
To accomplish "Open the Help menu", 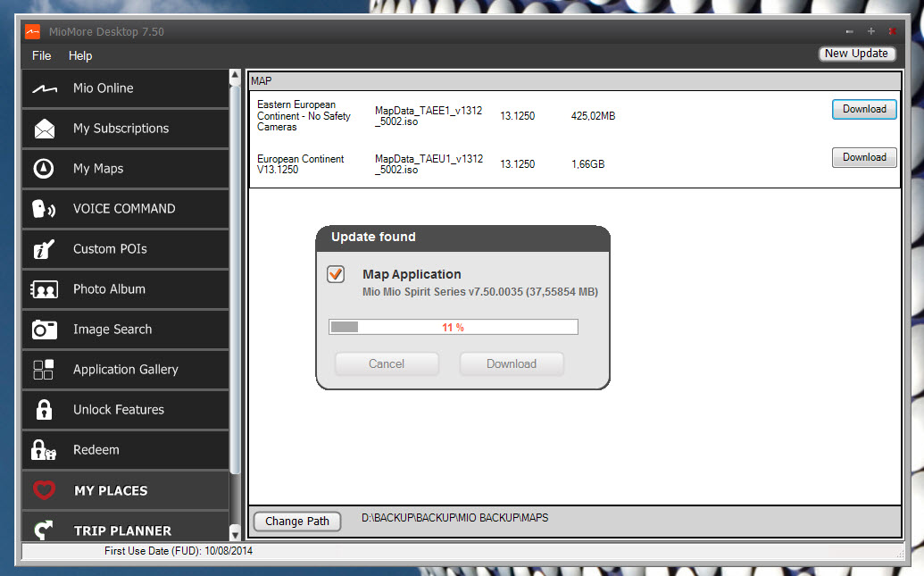I will (80, 55).
